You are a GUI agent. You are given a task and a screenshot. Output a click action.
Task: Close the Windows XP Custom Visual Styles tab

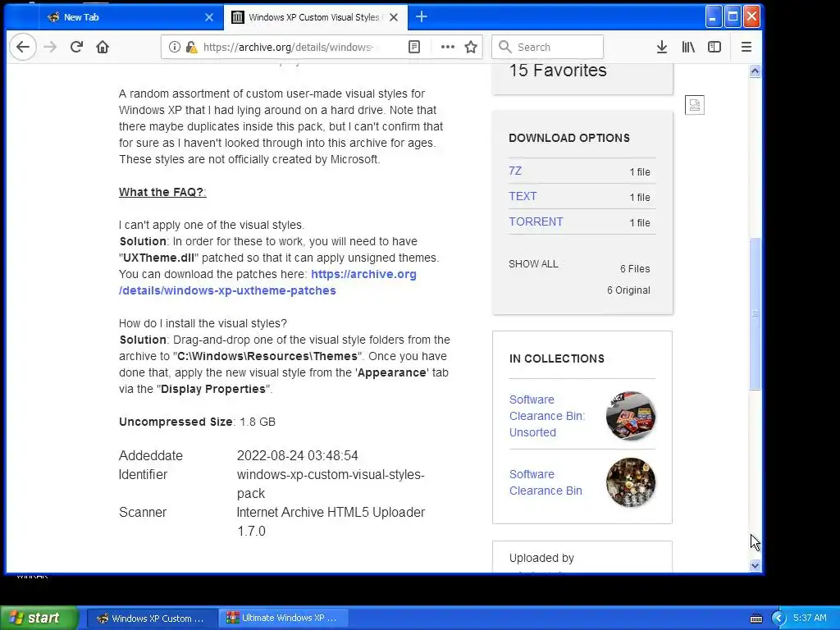coord(394,17)
